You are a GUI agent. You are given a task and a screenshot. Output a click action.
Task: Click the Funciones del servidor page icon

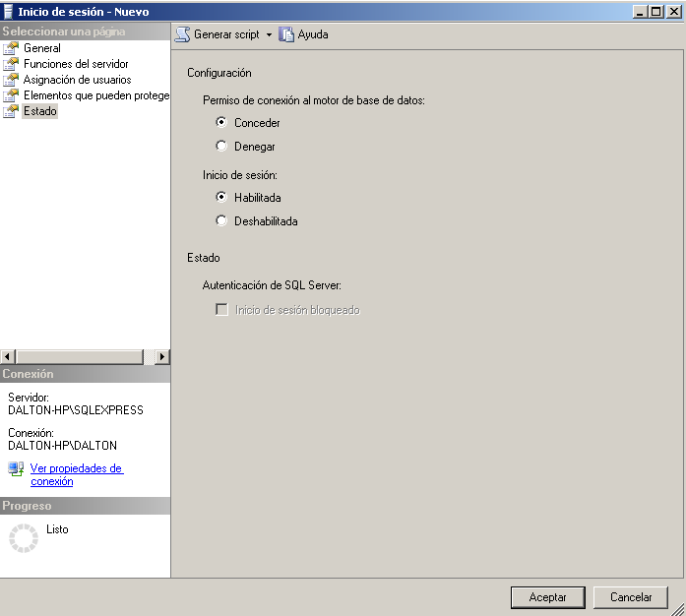coord(11,64)
